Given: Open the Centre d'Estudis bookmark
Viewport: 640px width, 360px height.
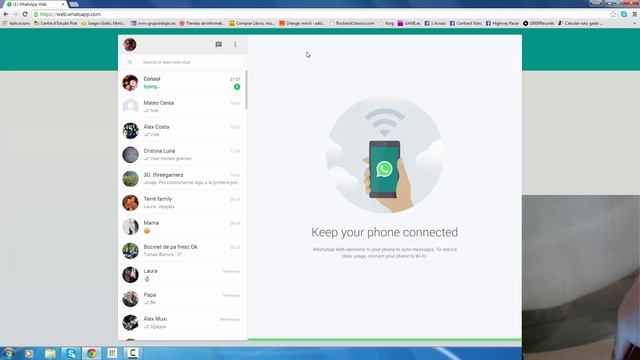Looking at the screenshot, I should point(55,23).
